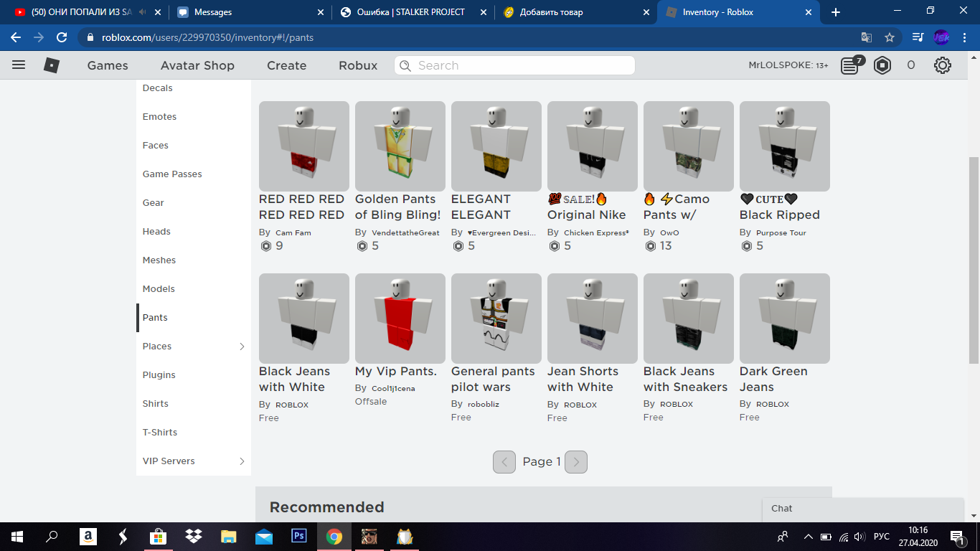
Task: Click the Roblox logo home icon
Action: click(52, 65)
